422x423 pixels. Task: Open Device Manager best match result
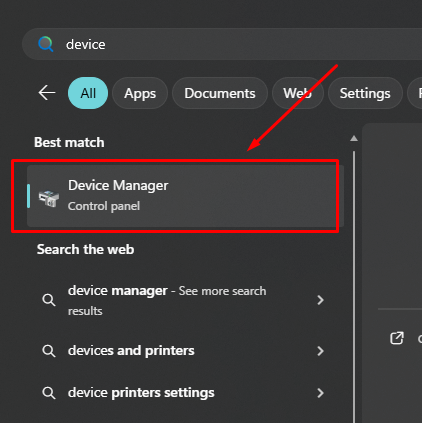tap(185, 196)
